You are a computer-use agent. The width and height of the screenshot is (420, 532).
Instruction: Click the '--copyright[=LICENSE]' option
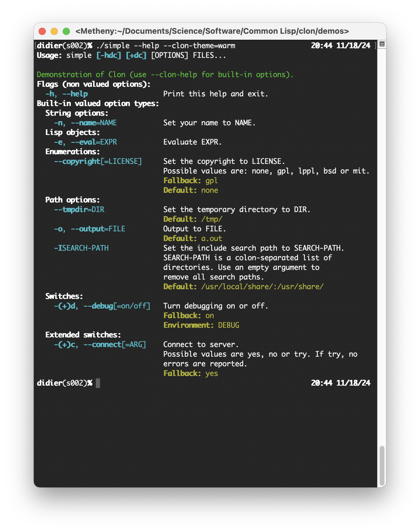[x=98, y=161]
